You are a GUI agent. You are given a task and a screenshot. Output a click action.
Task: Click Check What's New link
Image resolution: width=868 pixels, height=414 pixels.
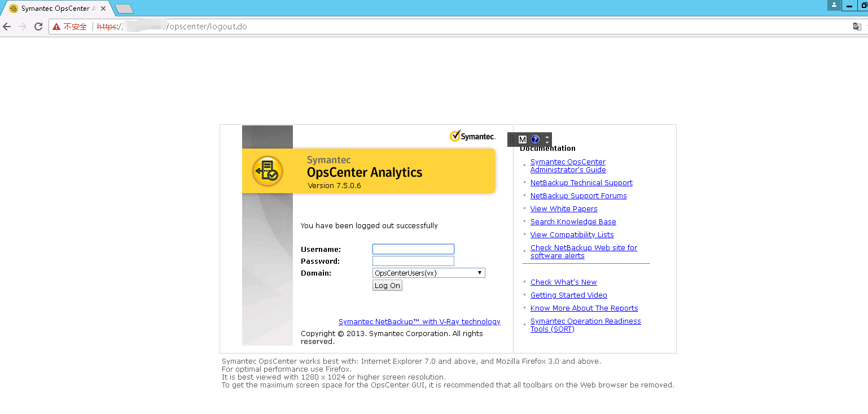(564, 282)
